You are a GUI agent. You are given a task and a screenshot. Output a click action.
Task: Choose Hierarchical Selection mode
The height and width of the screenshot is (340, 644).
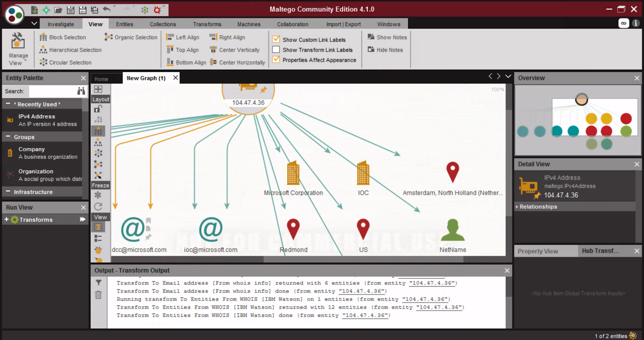point(70,50)
